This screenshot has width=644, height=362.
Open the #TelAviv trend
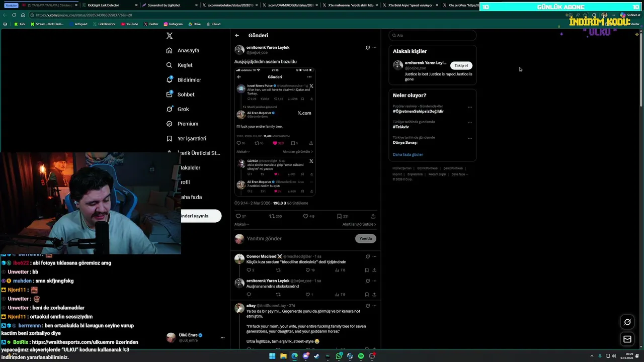coord(401,127)
